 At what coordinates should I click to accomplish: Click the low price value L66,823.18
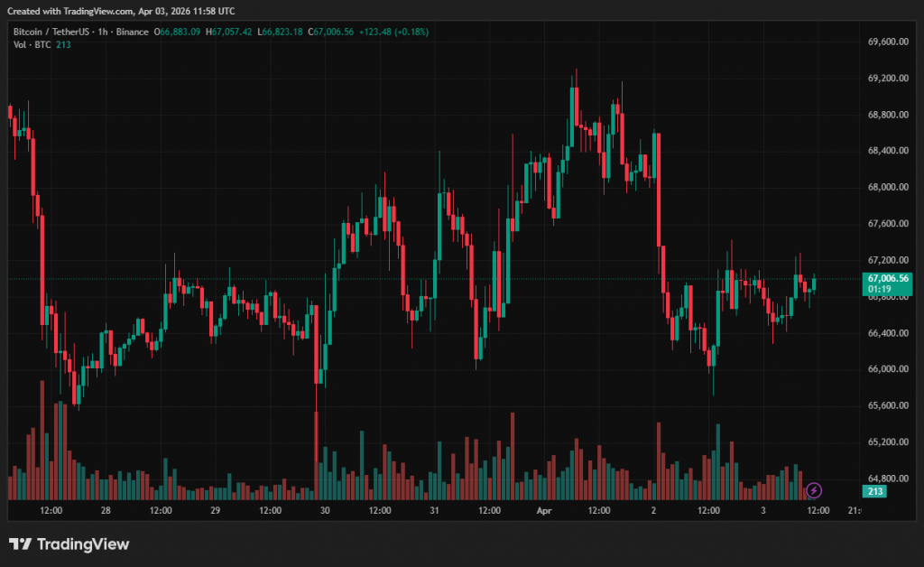(x=281, y=32)
